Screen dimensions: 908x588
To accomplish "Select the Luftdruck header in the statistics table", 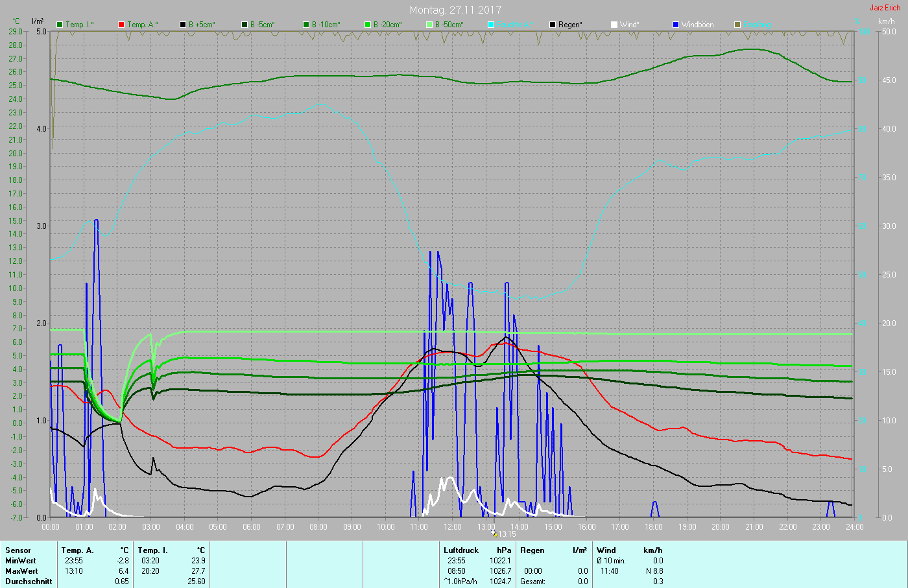I will (x=461, y=550).
